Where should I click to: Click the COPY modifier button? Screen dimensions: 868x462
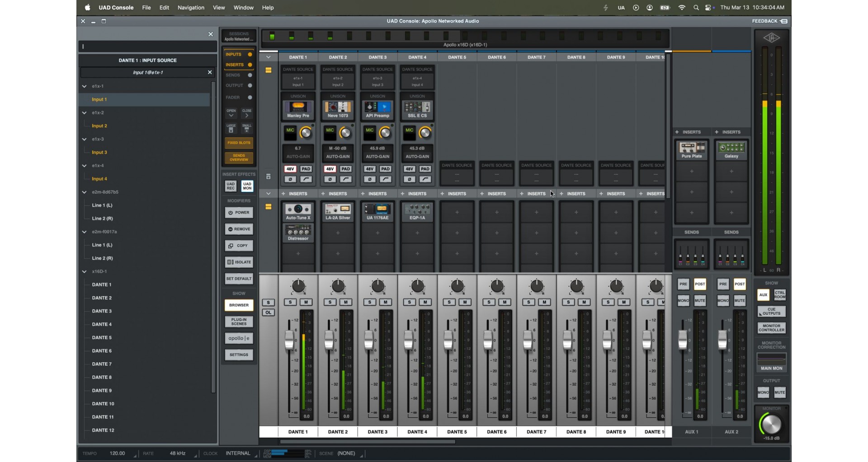click(x=239, y=246)
